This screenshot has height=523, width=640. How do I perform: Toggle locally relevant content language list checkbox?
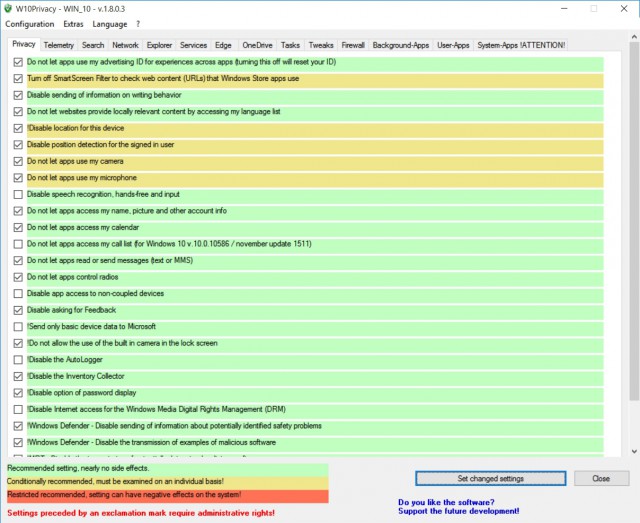(18, 111)
